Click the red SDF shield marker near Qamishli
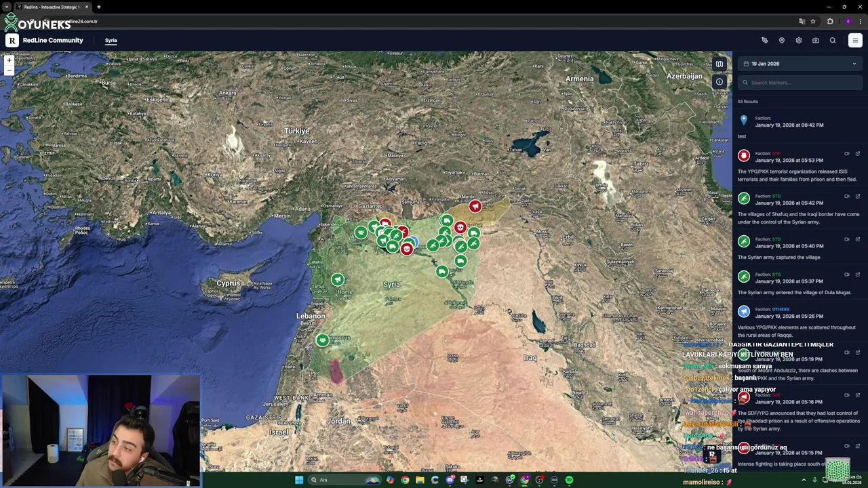 pos(475,206)
